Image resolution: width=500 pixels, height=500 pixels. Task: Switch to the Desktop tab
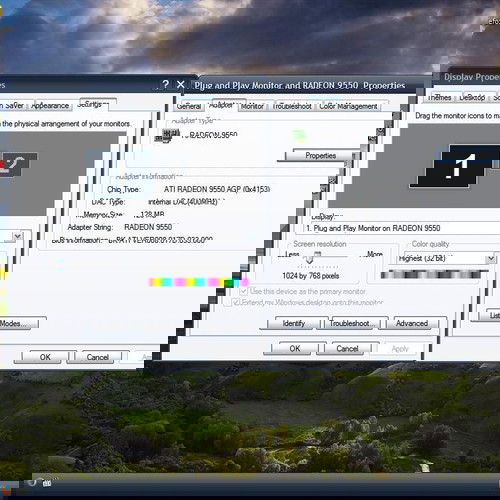pyautogui.click(x=472, y=98)
